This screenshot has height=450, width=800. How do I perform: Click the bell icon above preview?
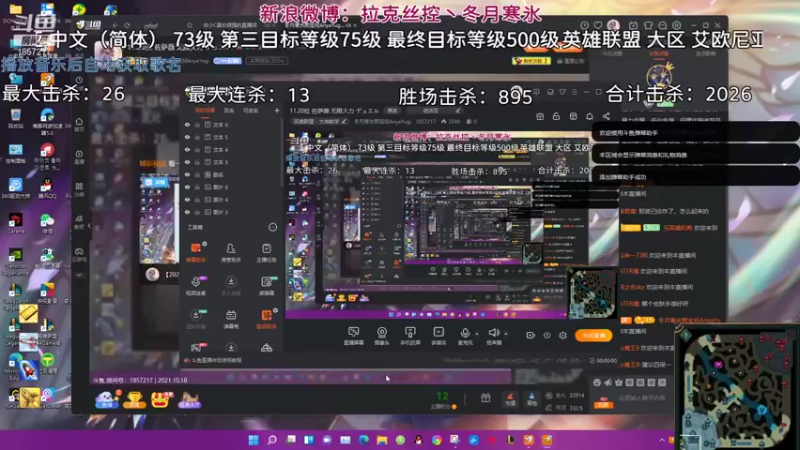(589, 116)
